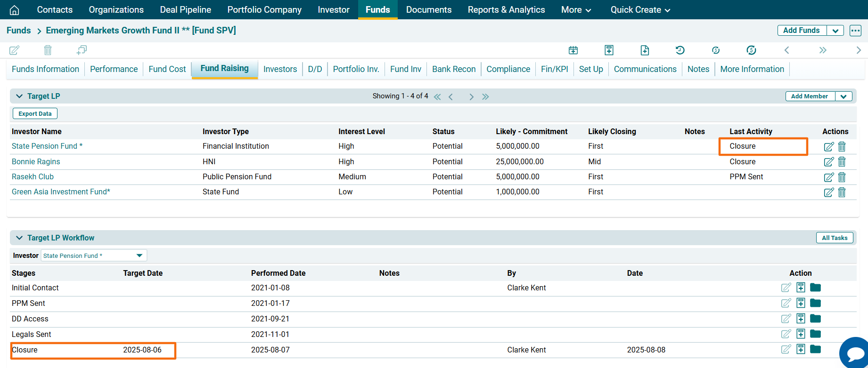The image size is (868, 368).
Task: Open the Green Asia Investment Fund link
Action: (x=61, y=192)
